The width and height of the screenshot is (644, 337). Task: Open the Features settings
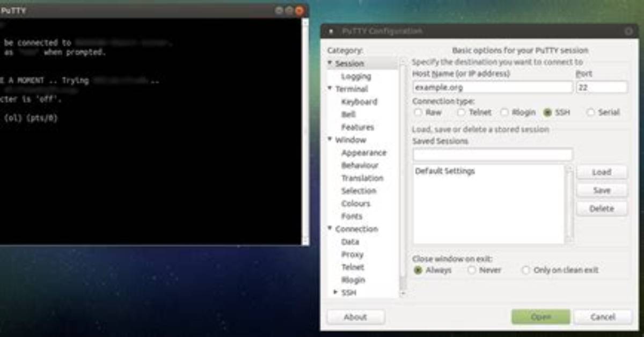click(x=357, y=127)
